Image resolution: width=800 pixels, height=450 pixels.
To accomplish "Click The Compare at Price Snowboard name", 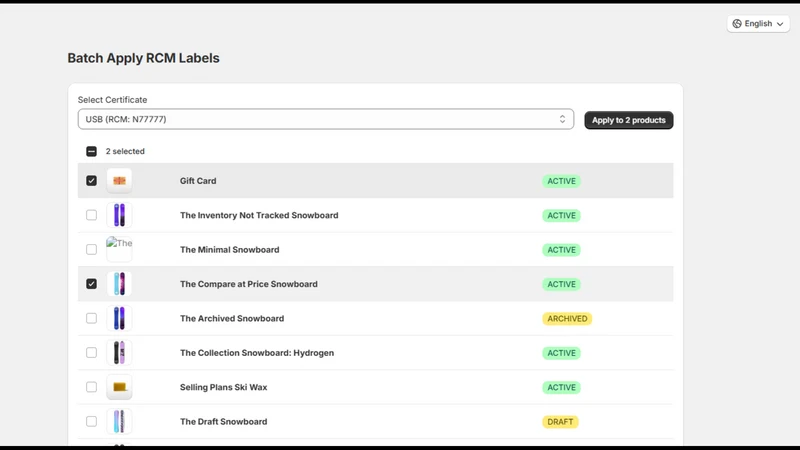I will (248, 284).
